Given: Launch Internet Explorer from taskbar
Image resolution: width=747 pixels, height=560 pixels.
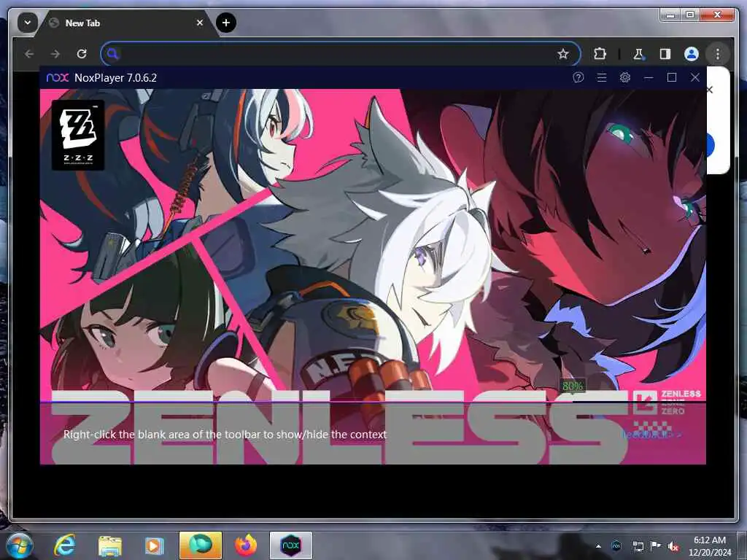Looking at the screenshot, I should 64,545.
